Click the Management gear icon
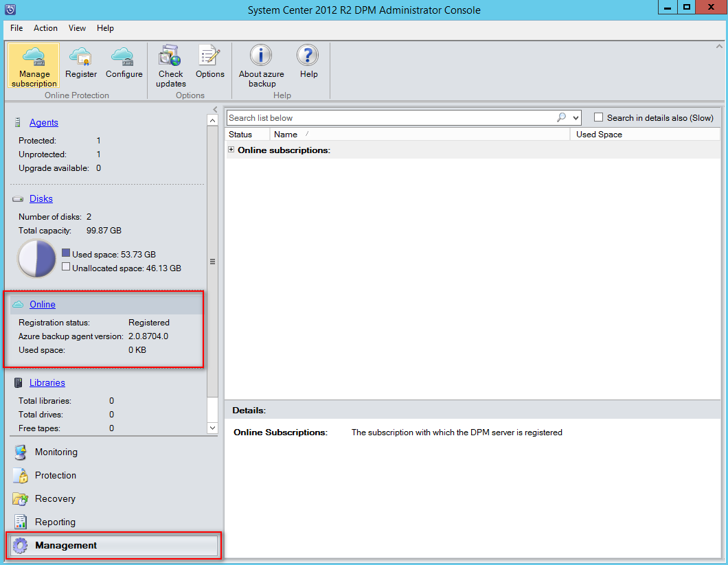This screenshot has height=565, width=728. [x=20, y=546]
